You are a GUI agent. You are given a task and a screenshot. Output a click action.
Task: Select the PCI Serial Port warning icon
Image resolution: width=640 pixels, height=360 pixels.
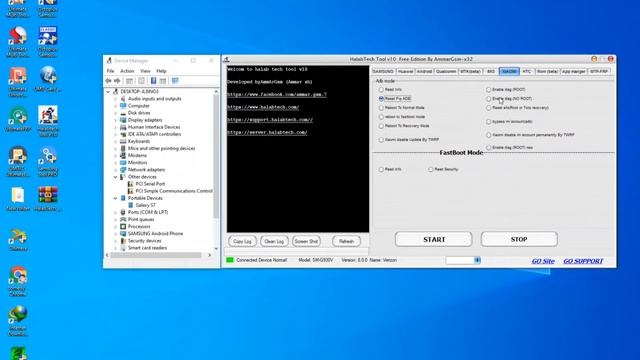click(x=131, y=184)
